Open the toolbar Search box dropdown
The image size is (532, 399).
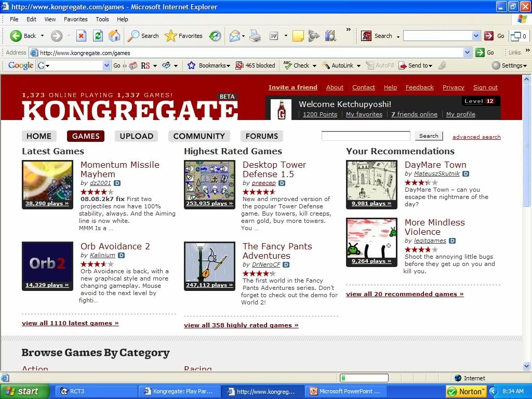click(476, 36)
